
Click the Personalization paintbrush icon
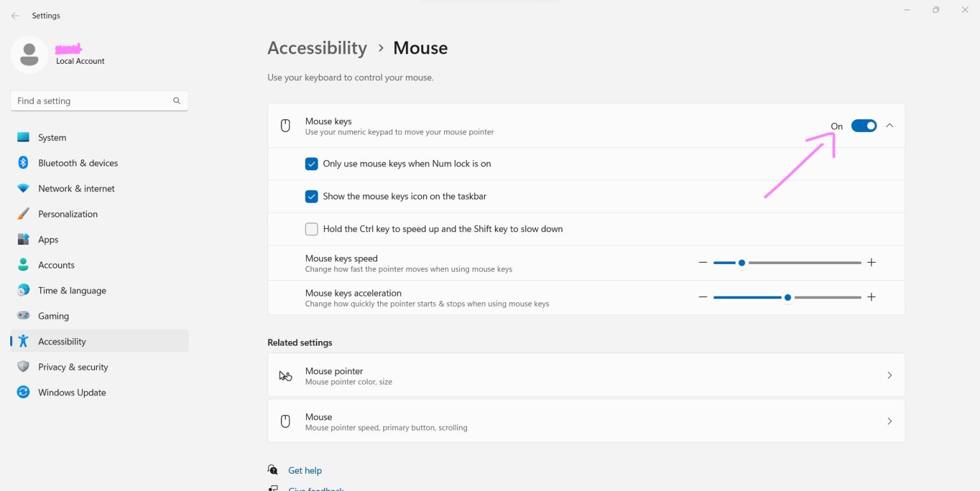point(24,214)
